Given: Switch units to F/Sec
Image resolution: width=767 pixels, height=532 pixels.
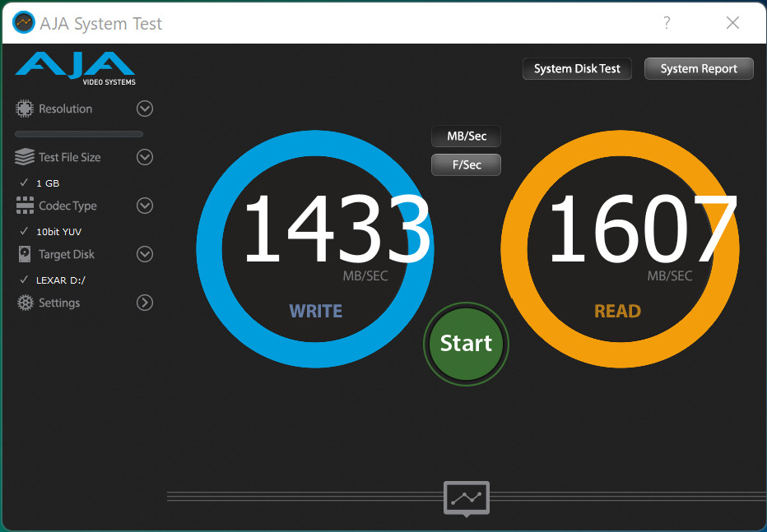Looking at the screenshot, I should pos(467,164).
